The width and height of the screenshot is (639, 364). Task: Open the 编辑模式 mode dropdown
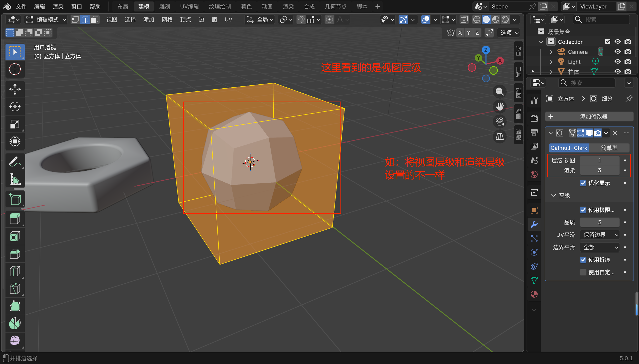point(46,19)
